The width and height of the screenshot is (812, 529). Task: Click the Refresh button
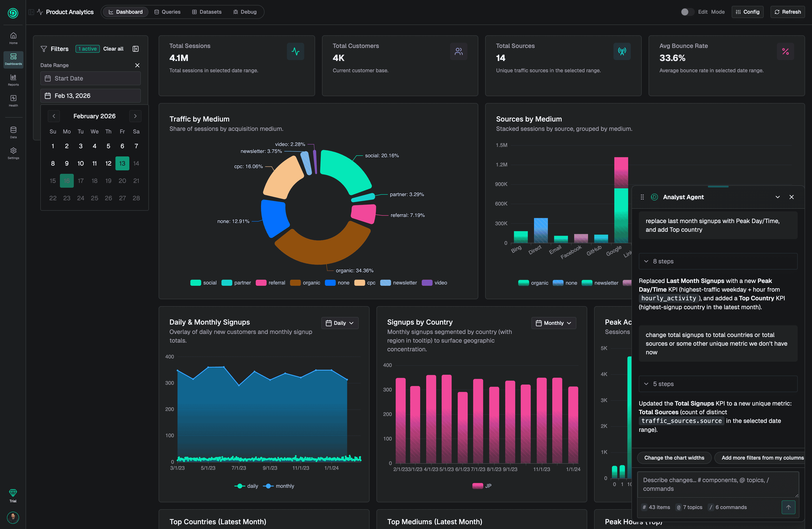(787, 12)
